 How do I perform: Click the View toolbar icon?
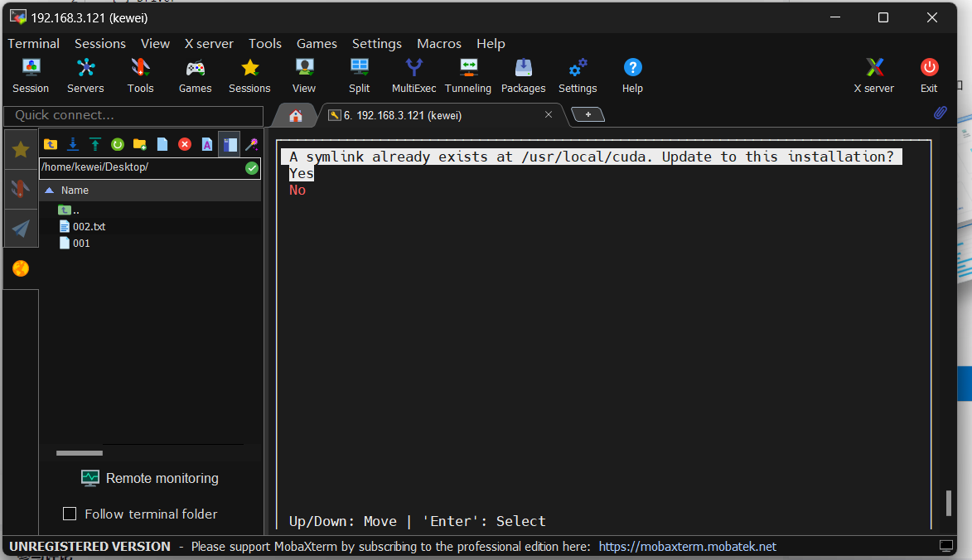click(x=304, y=75)
